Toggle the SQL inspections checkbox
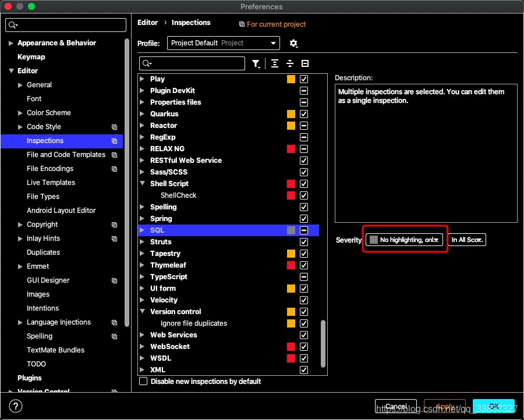 304,230
